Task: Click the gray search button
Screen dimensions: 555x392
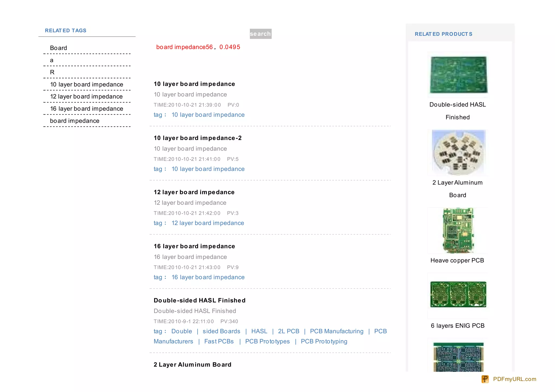Action: point(260,34)
